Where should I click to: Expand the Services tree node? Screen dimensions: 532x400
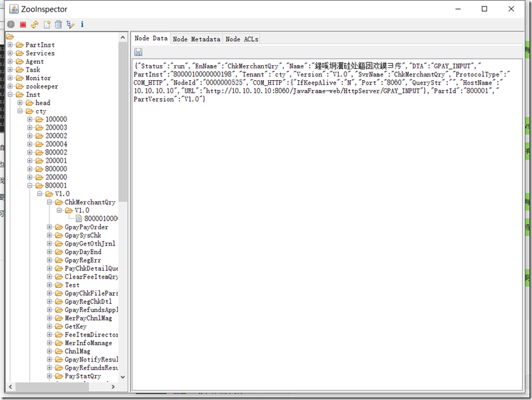click(9, 53)
